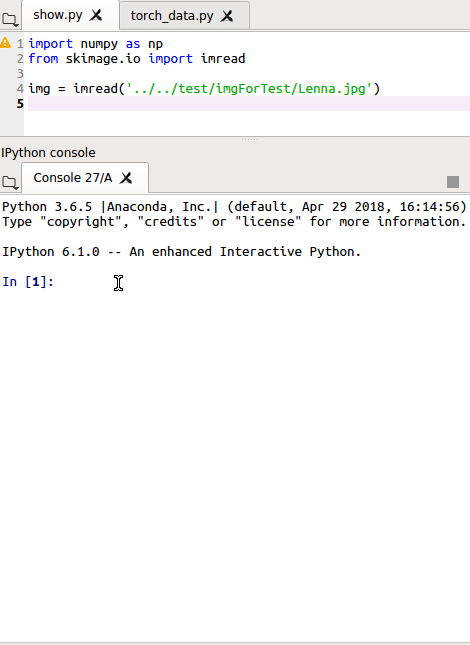The width and height of the screenshot is (470, 645).
Task: Place cursor on empty line 5
Action: (248, 104)
